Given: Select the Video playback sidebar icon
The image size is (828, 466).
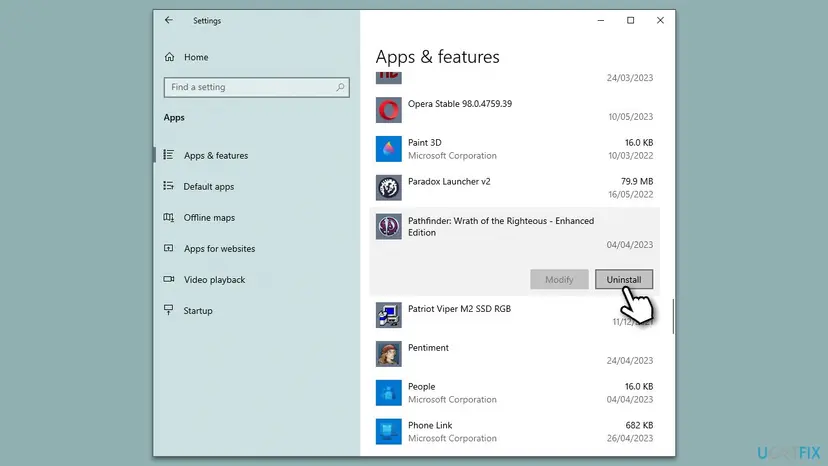Looking at the screenshot, I should coord(168,279).
